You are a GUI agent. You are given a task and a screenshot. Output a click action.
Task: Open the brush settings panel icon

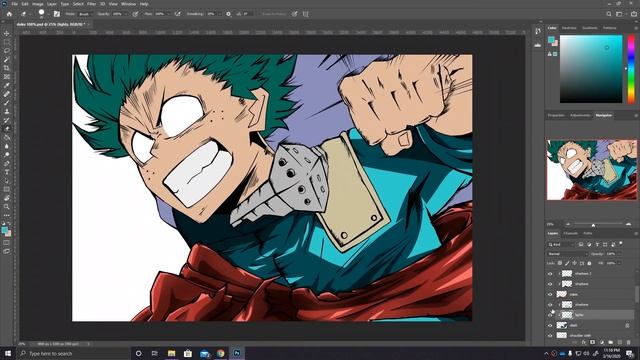coord(57,14)
